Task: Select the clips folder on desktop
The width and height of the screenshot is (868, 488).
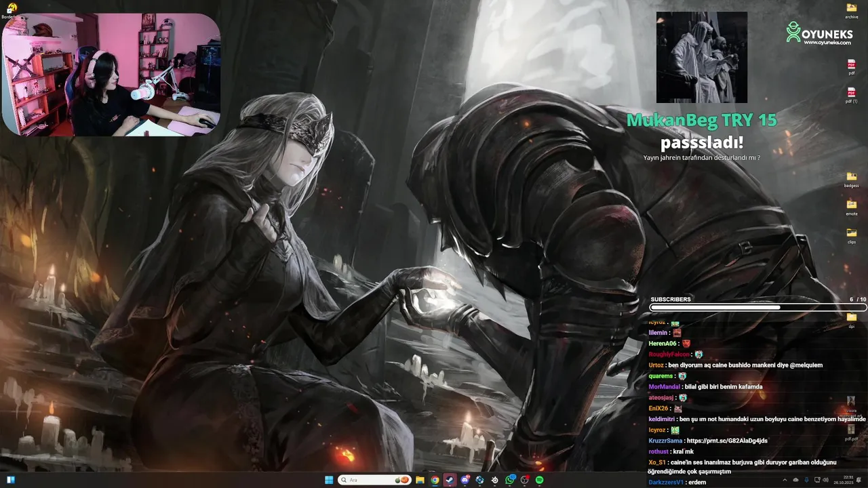Action: click(852, 236)
